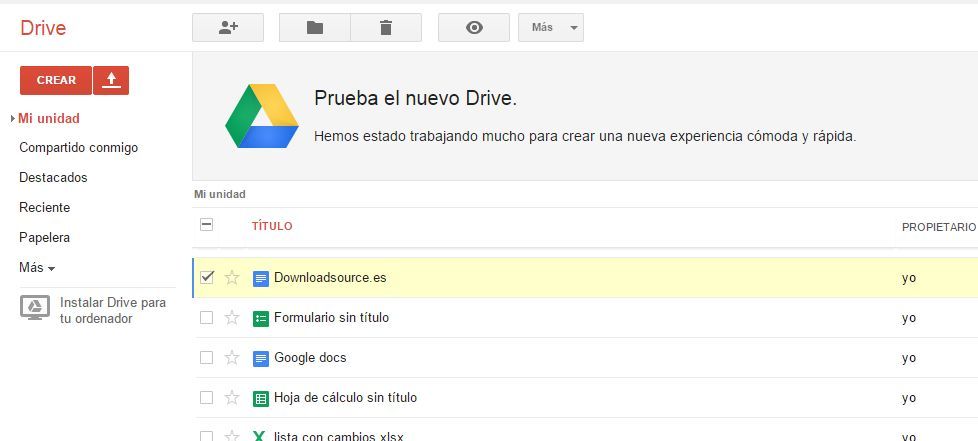Click the Install Drive computer icon
Screen dimensions: 978x441
(x=35, y=308)
